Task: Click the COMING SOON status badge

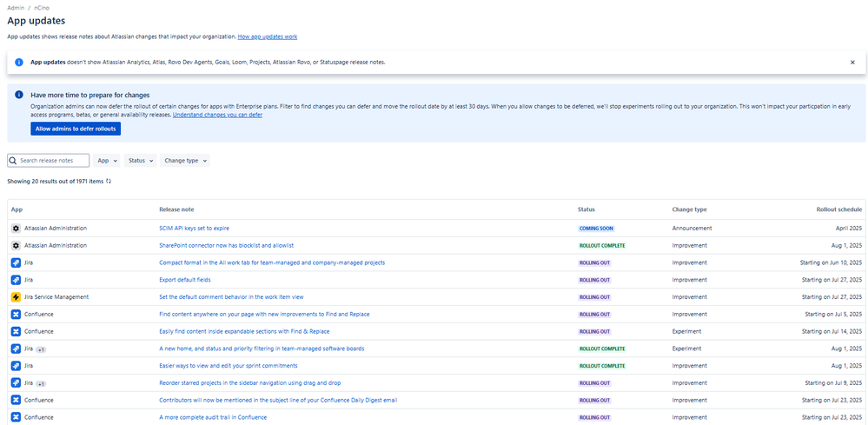Action: point(596,228)
